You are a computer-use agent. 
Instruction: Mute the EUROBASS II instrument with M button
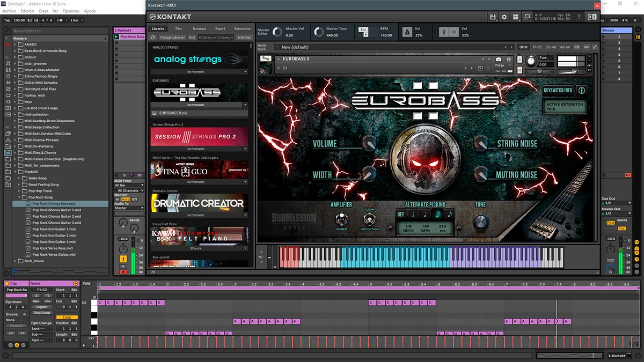click(x=519, y=70)
